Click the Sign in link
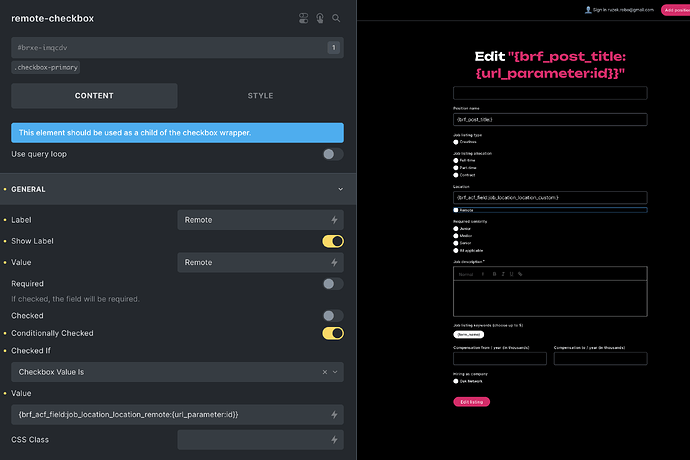 623,10
